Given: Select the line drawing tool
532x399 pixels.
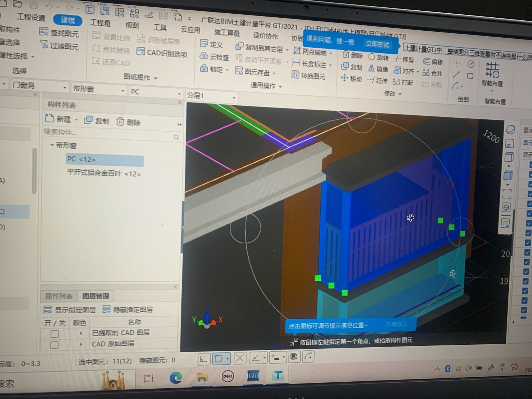Looking at the screenshot, I should click(456, 74).
